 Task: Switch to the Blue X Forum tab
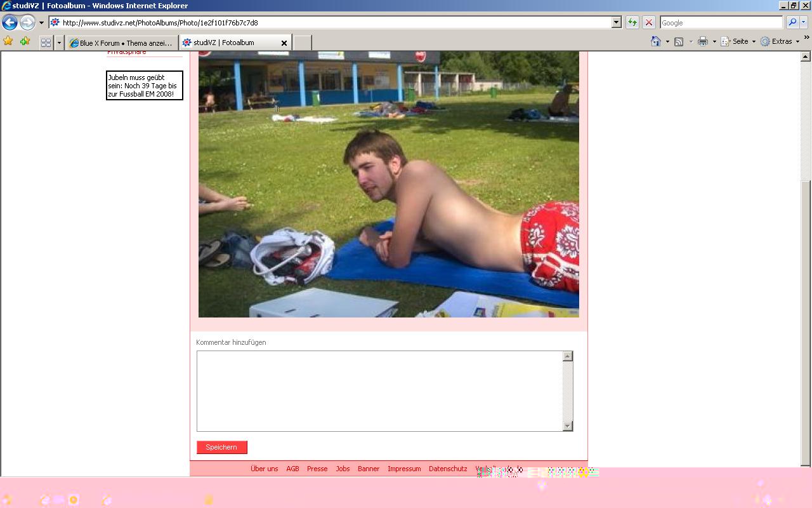click(x=122, y=43)
